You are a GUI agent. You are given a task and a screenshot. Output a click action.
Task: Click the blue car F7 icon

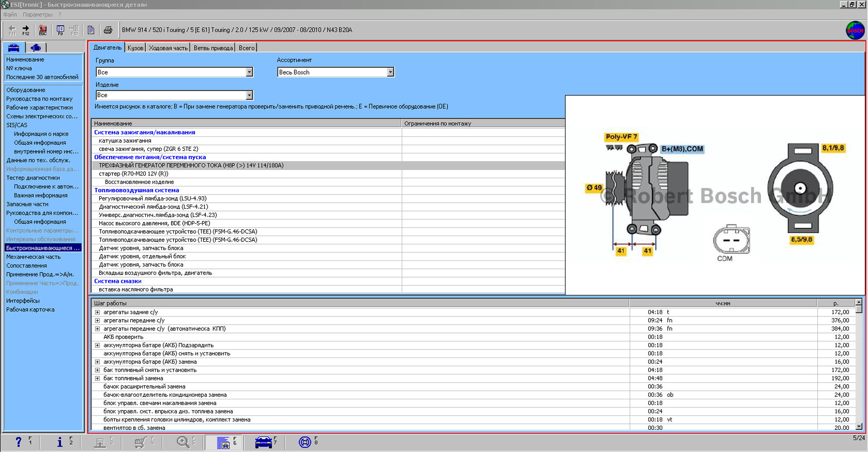pyautogui.click(x=263, y=442)
